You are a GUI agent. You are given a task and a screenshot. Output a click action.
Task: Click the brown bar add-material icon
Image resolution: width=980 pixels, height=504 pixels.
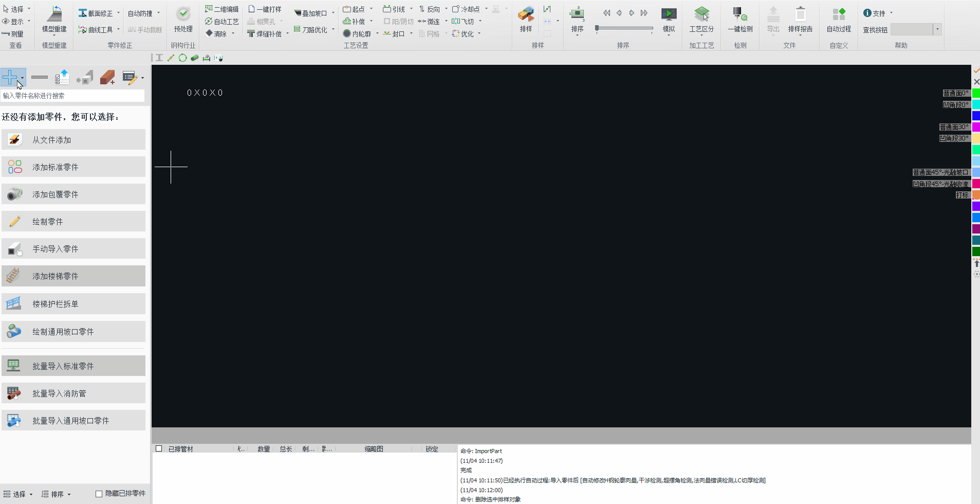coord(107,78)
